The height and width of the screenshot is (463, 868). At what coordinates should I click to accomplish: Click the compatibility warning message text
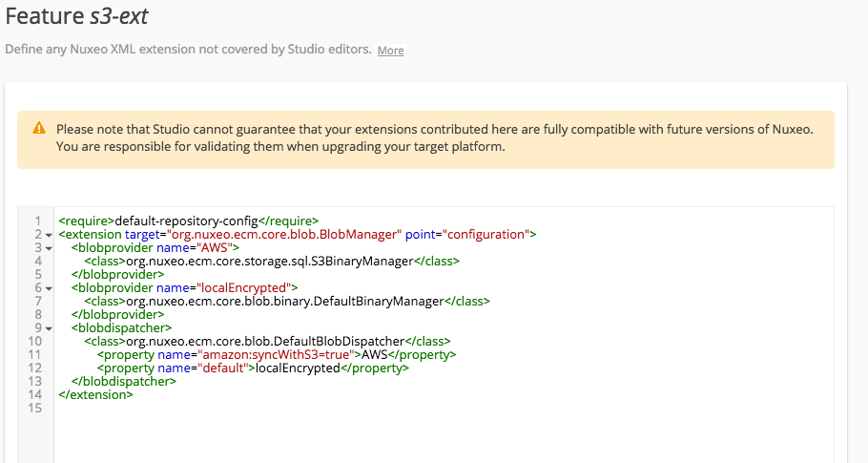(x=435, y=137)
